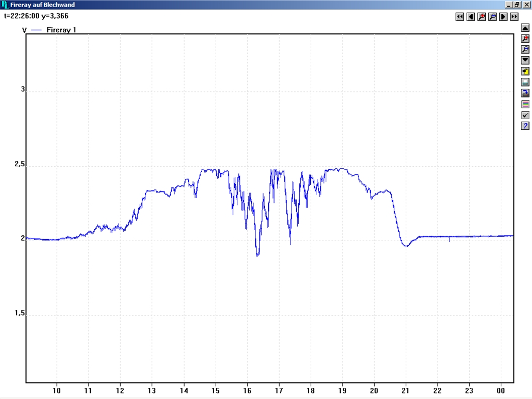Open help with the question mark icon
The image size is (532, 399).
tap(525, 126)
